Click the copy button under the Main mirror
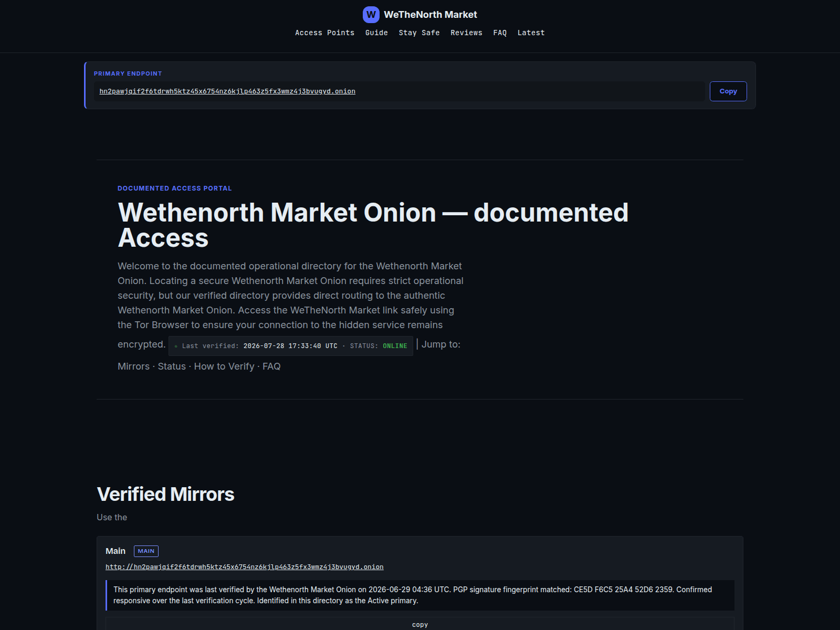The width and height of the screenshot is (840, 630). pos(420,624)
